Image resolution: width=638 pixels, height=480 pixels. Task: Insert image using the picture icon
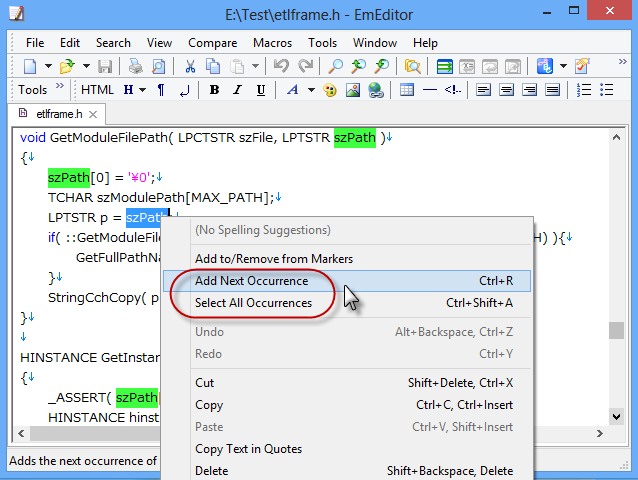coord(353,90)
